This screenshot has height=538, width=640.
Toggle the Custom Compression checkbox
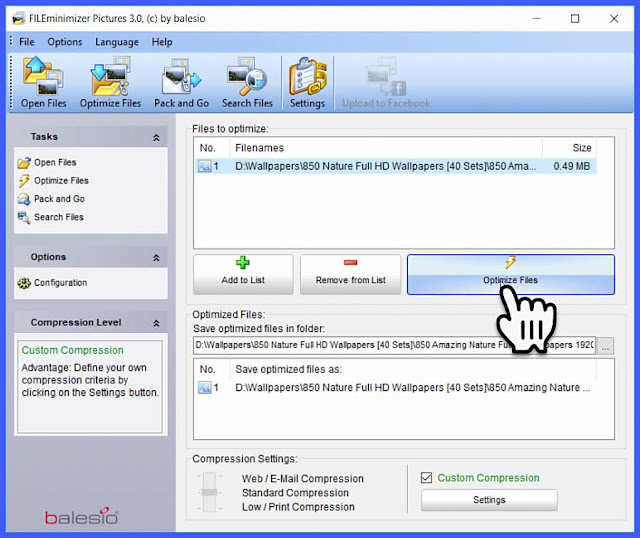pos(427,478)
